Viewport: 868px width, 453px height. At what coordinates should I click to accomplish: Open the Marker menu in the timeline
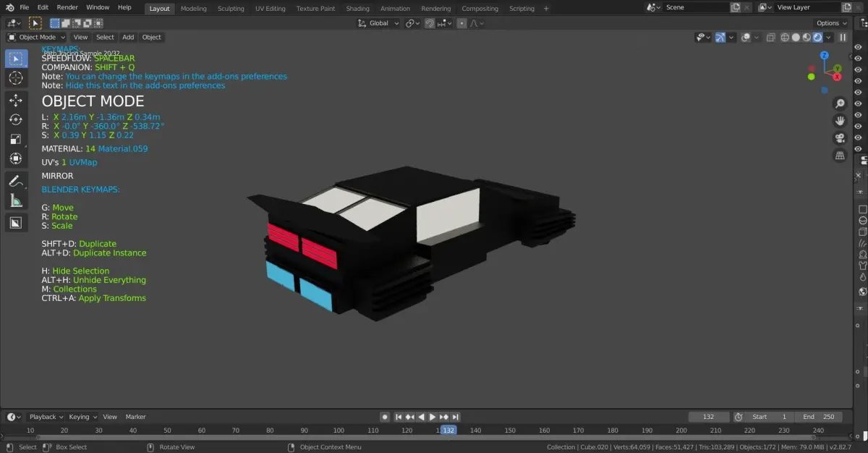135,417
